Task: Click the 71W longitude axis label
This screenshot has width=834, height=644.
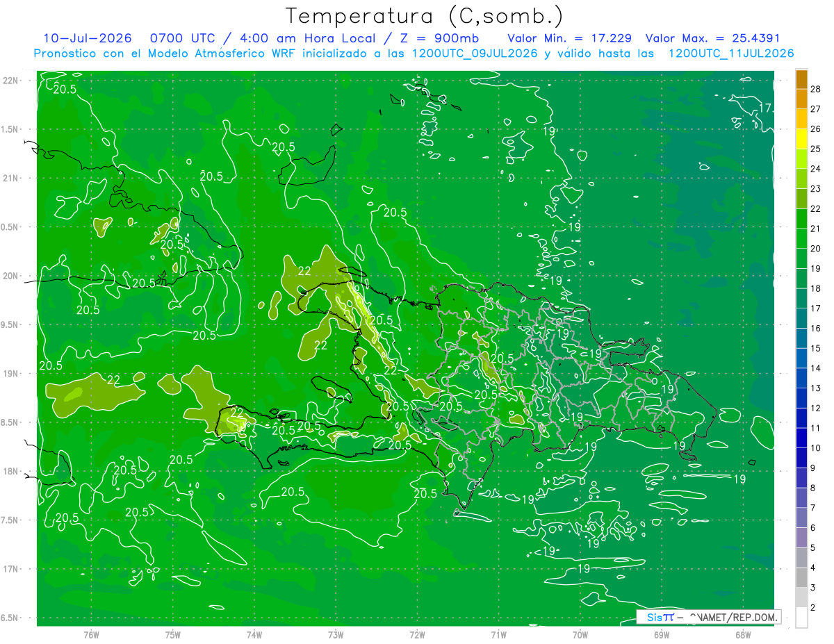Action: (498, 635)
